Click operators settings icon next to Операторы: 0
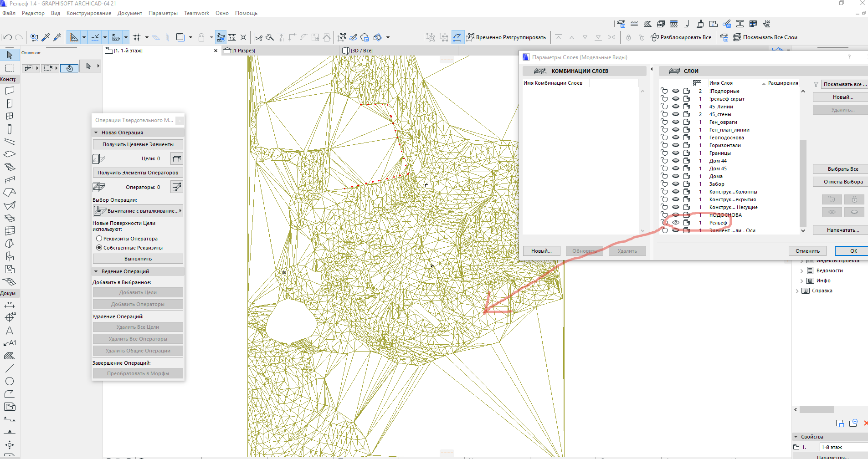This screenshot has height=459, width=868. [177, 187]
